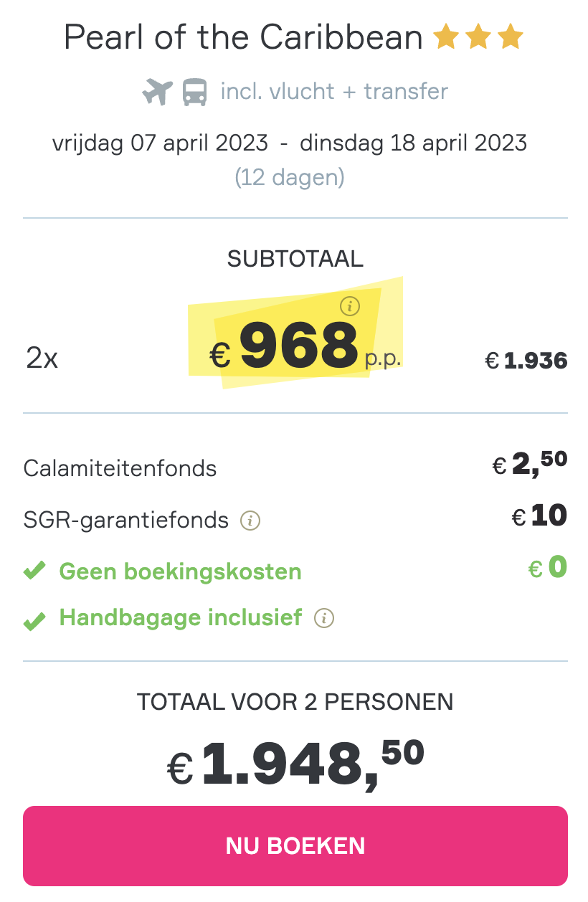Image resolution: width=588 pixels, height=902 pixels.
Task: Click checkmark beside Handbagage inclusief
Action: click(x=34, y=621)
